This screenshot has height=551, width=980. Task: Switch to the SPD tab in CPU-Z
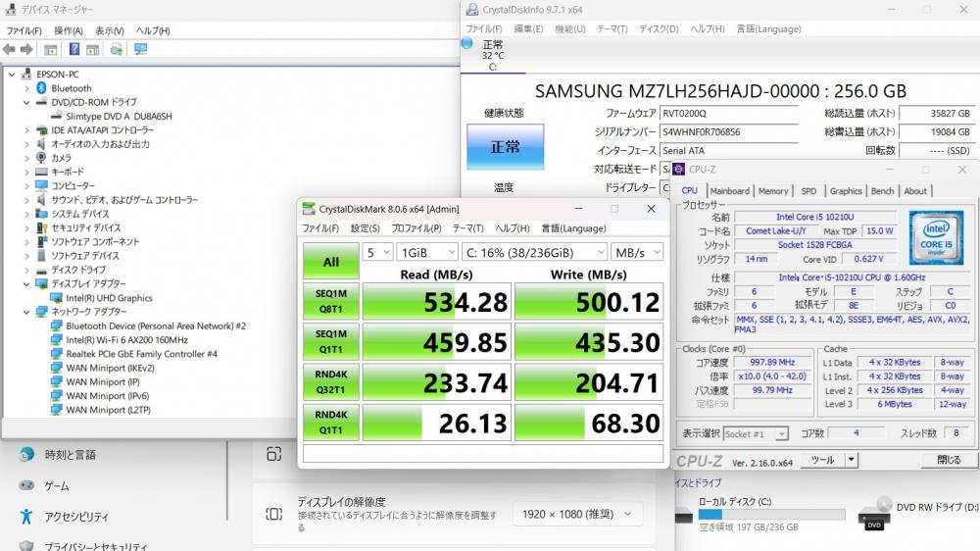pos(808,191)
